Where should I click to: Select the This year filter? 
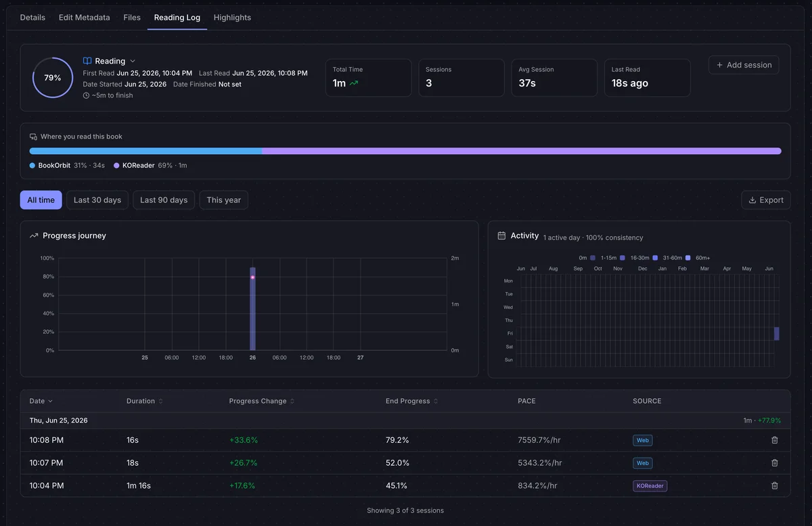(224, 200)
